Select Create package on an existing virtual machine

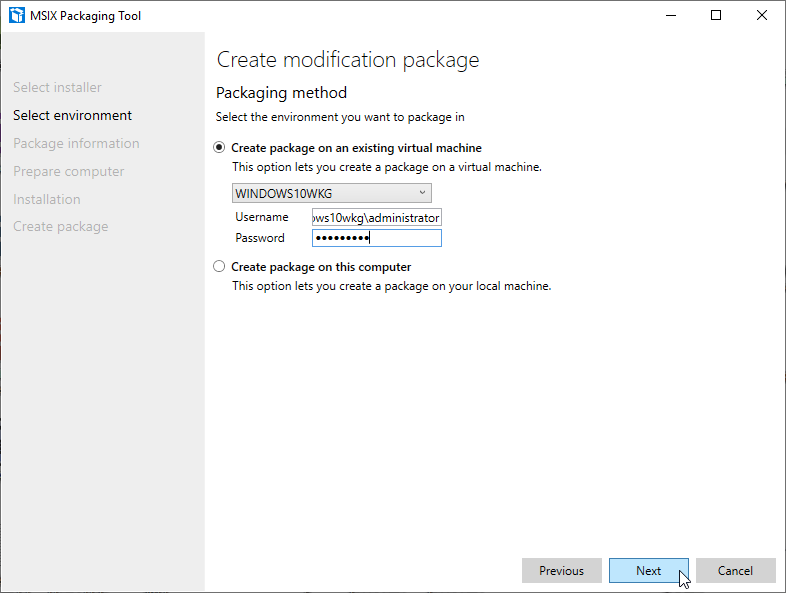(220, 148)
